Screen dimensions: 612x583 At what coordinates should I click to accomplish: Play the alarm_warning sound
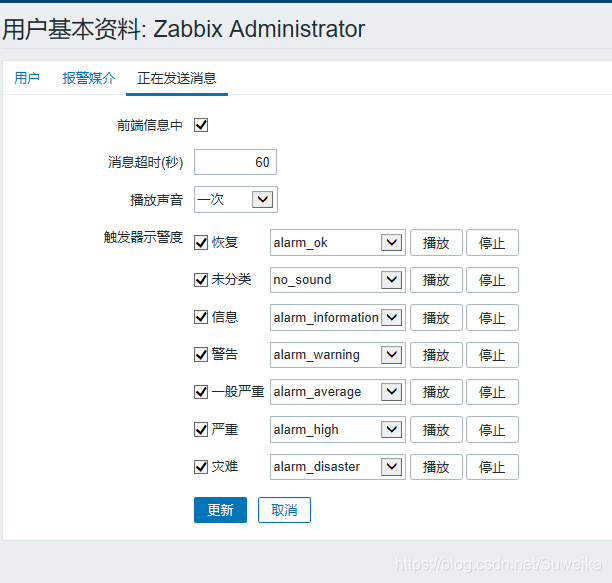pos(436,355)
